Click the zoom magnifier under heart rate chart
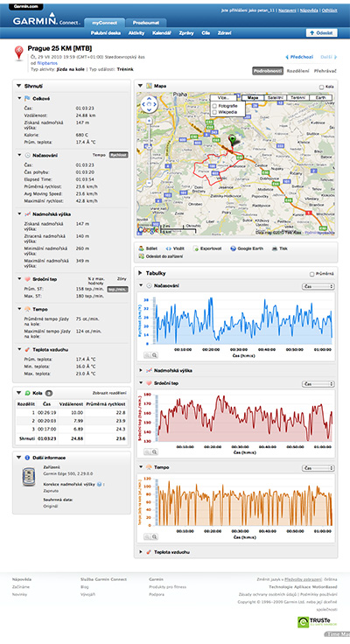 point(155,451)
